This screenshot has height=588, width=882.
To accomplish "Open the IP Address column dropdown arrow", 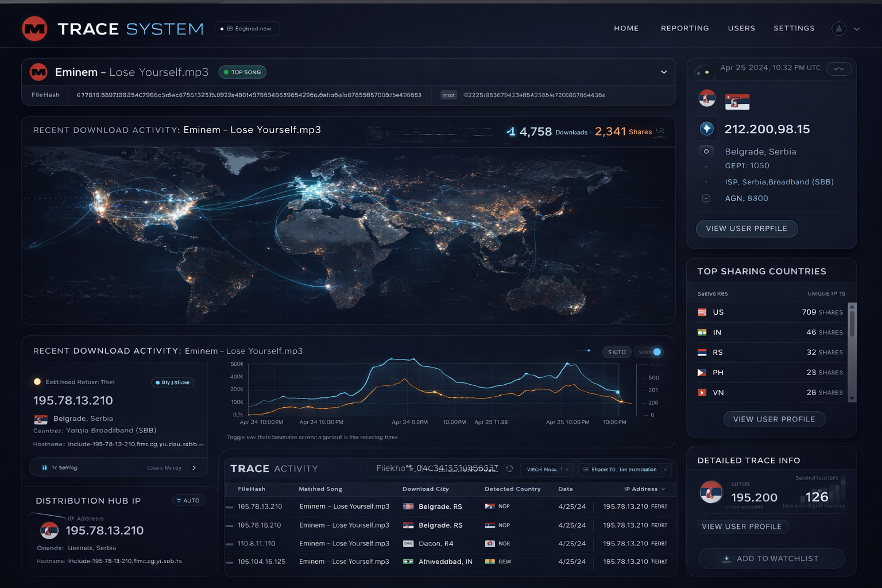I will tap(663, 489).
